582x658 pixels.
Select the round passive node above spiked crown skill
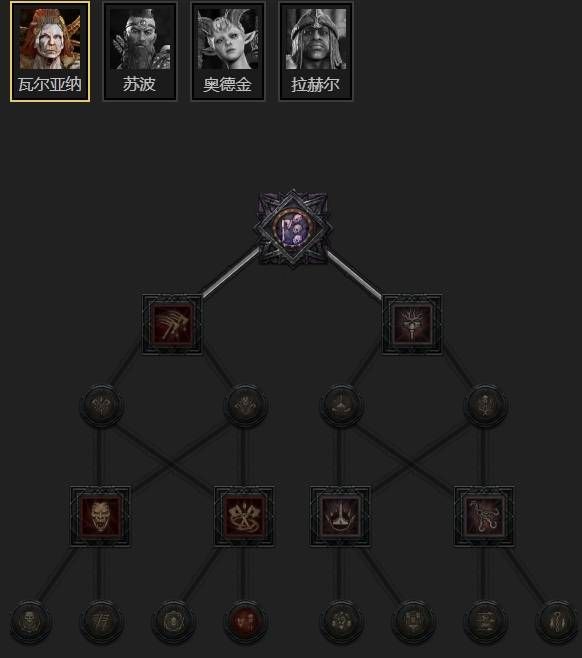point(340,405)
